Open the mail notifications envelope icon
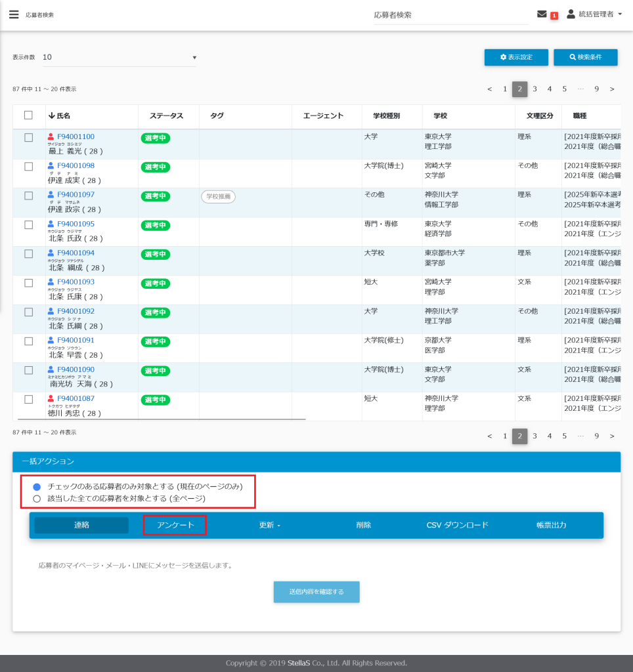The height and width of the screenshot is (672, 633). (x=542, y=14)
